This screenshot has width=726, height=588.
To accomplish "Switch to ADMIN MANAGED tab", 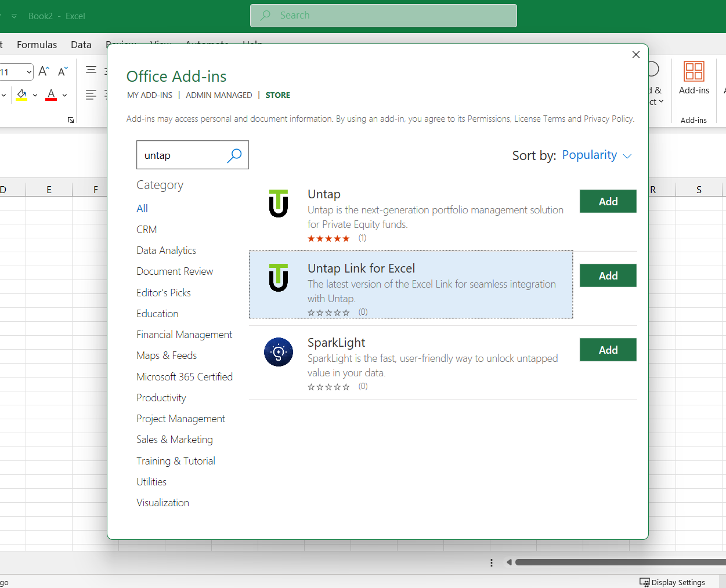I will click(219, 95).
